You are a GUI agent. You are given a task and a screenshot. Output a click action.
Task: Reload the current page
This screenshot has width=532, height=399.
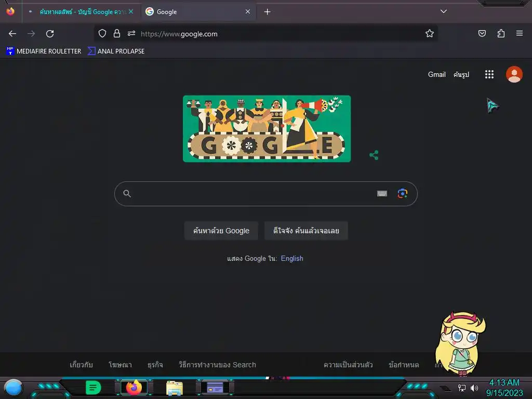pos(50,34)
